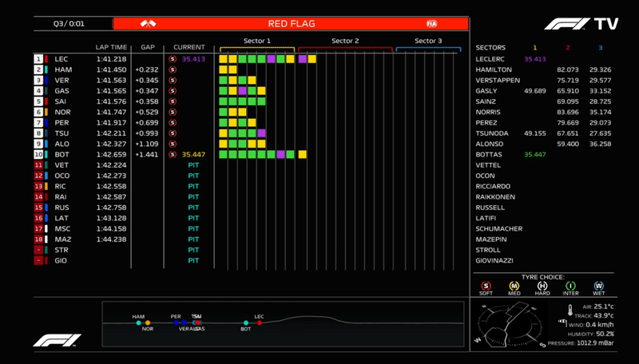Click the PIT status in VET row
Screen dimensions: 639x364
point(193,165)
